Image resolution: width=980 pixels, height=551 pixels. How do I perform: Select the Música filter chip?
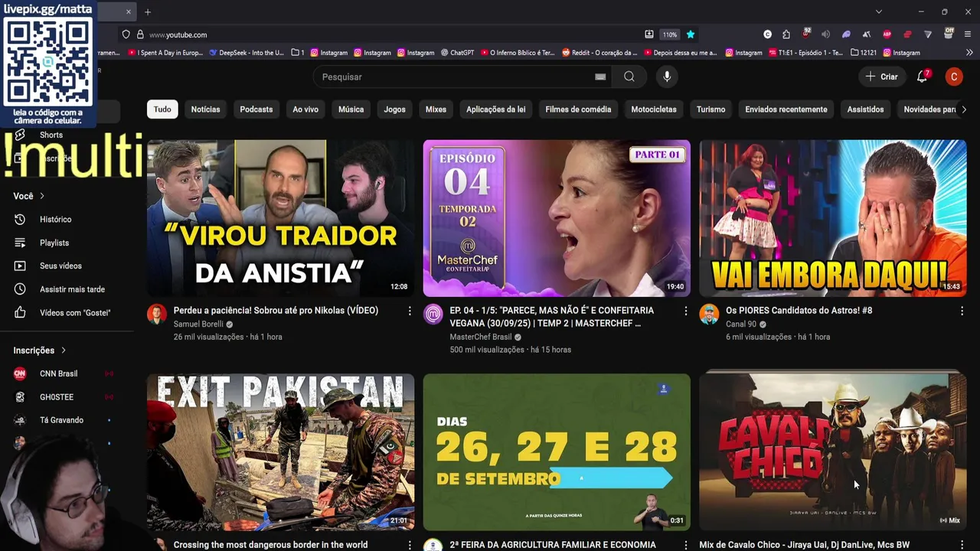pyautogui.click(x=351, y=109)
